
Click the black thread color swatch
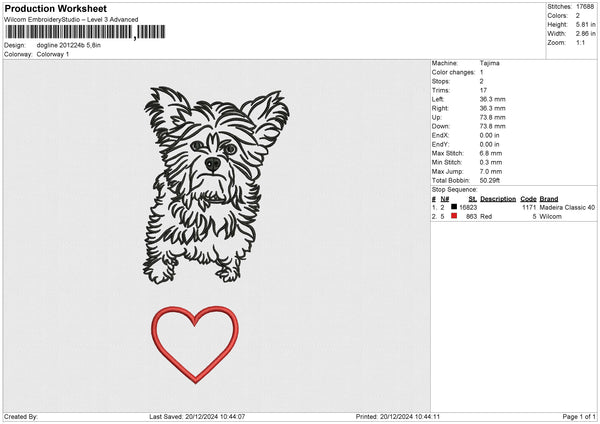pos(454,207)
